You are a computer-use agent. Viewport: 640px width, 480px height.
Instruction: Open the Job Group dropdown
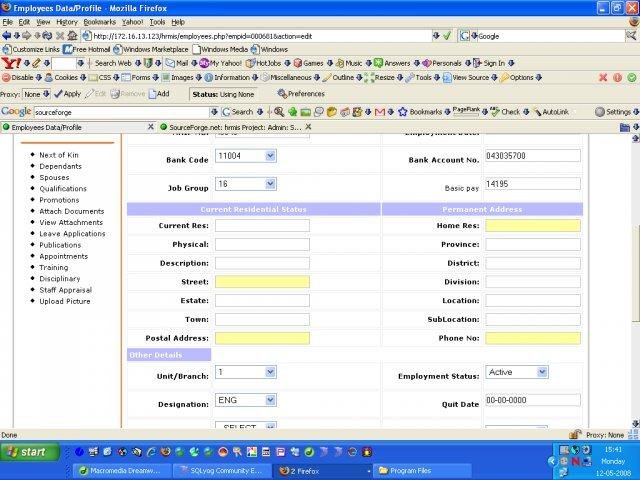pos(246,184)
